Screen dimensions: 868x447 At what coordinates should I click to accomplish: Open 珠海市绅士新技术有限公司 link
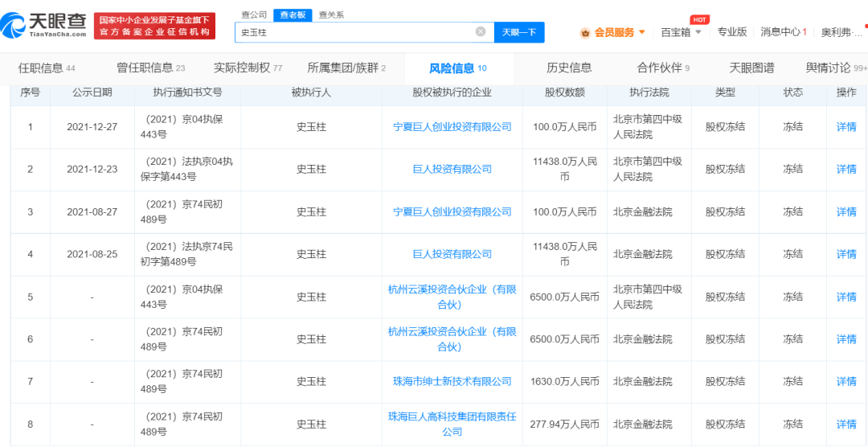[x=452, y=382]
